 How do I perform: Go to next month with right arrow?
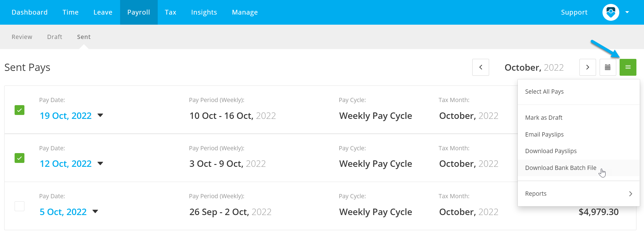588,67
